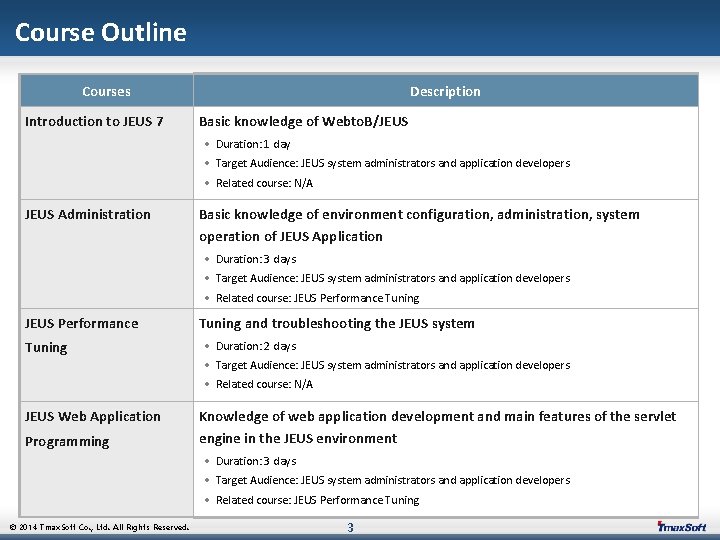The image size is (720, 540).
Task: Select the "Basic knowledge of environment configuration" heading
Action: pyautogui.click(x=419, y=225)
